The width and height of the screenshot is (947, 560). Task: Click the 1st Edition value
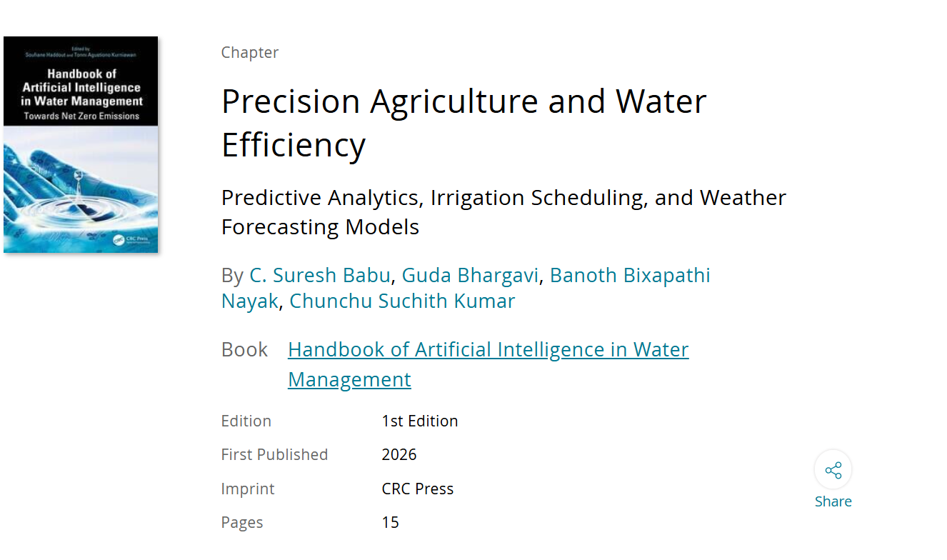coord(420,421)
